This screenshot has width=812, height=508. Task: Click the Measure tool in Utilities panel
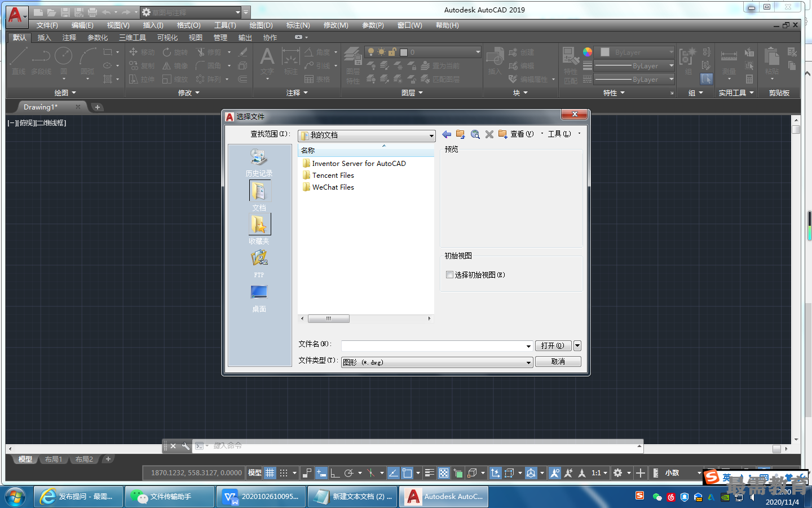729,61
